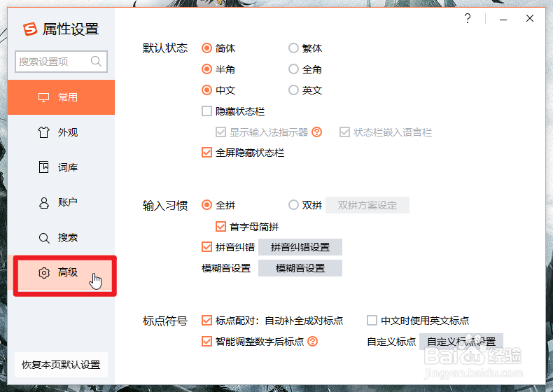553x392 pixels.
Task: Switch to the 外观 tab
Action: pos(62,132)
